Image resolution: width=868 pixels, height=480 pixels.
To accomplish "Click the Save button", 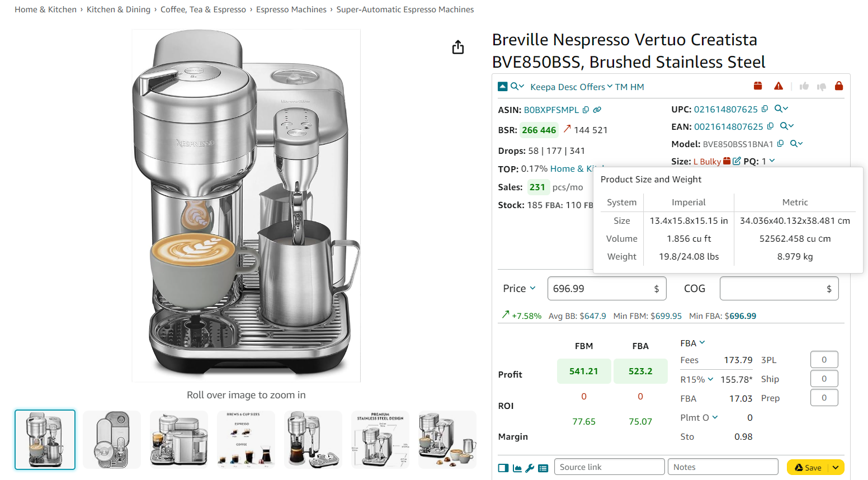I will pos(808,468).
